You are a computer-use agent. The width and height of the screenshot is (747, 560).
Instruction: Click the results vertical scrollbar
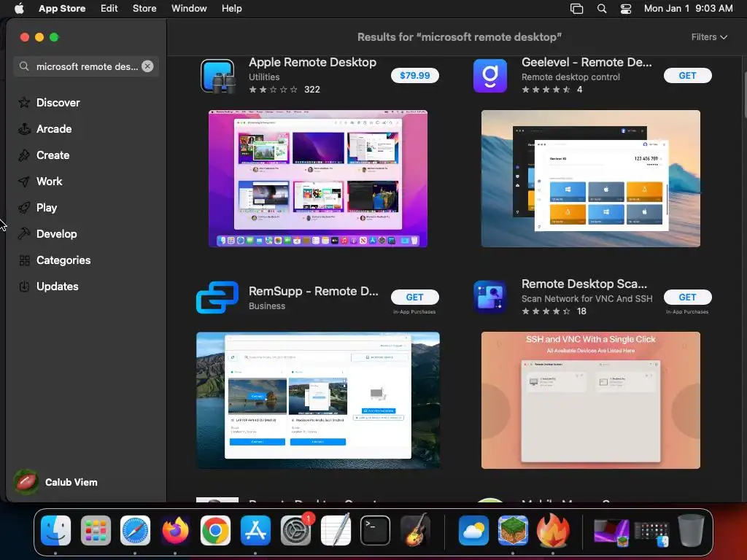(x=744, y=96)
